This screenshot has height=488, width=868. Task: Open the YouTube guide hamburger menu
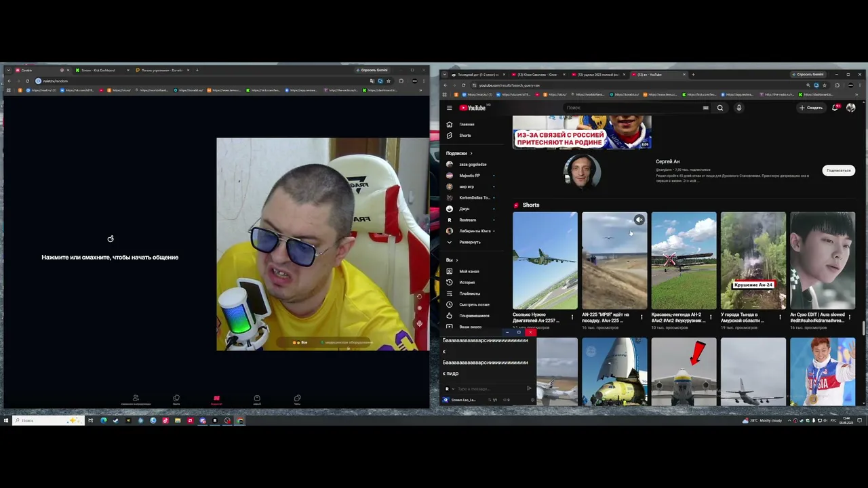click(x=449, y=108)
